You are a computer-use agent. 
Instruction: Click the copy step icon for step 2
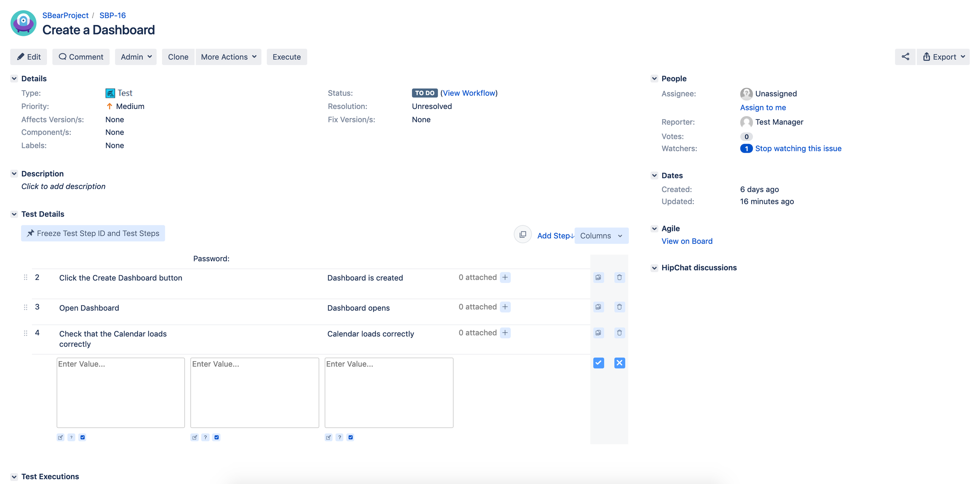(x=598, y=277)
